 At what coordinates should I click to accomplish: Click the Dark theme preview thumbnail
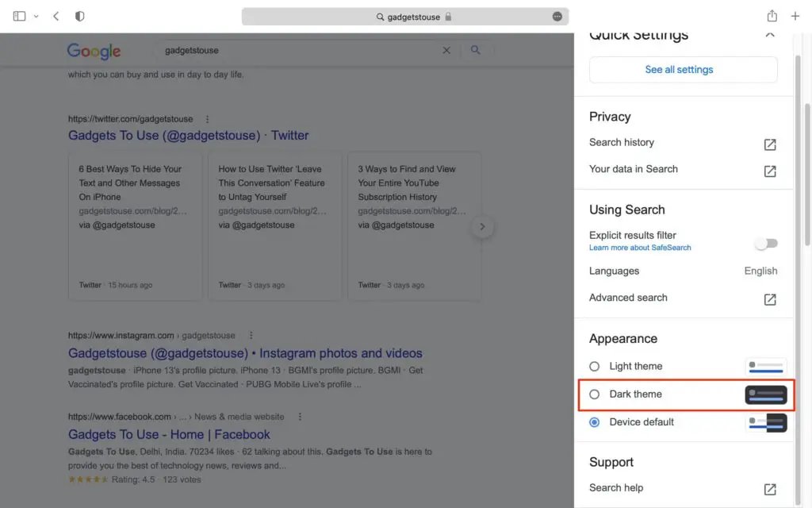click(766, 395)
